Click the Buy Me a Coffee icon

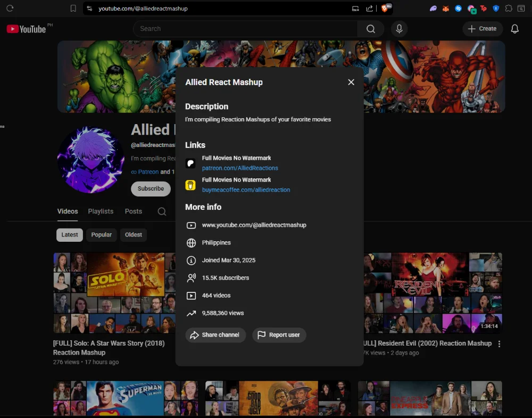point(190,185)
